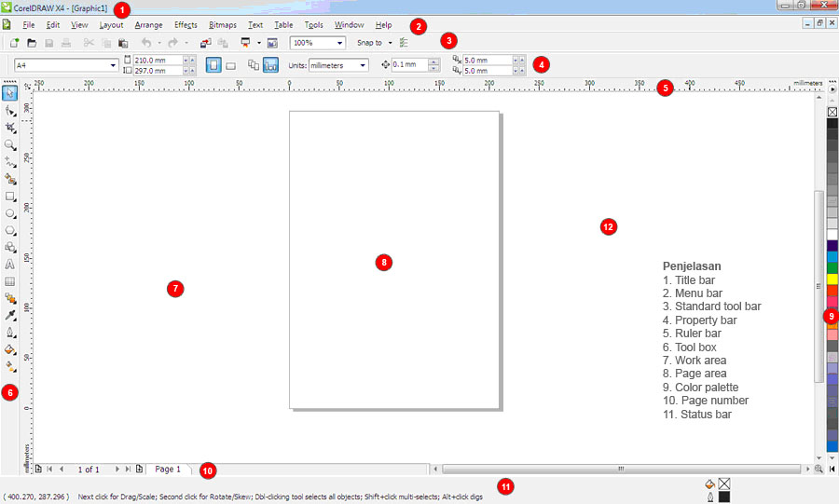The height and width of the screenshot is (504, 839).
Task: Select the Text tool in the toolbox
Action: (x=9, y=264)
